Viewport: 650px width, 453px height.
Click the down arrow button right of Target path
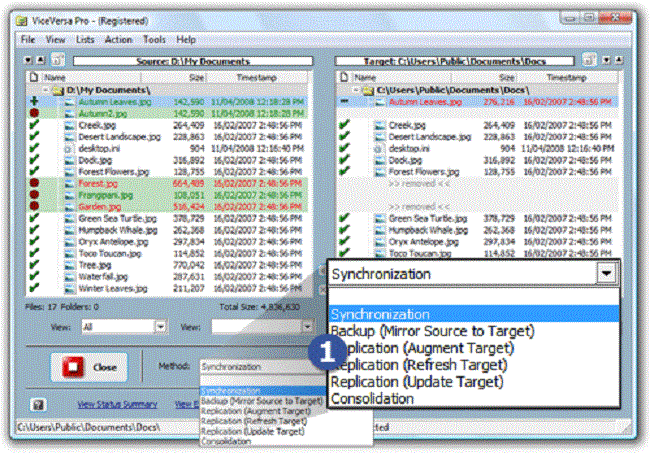pos(606,61)
